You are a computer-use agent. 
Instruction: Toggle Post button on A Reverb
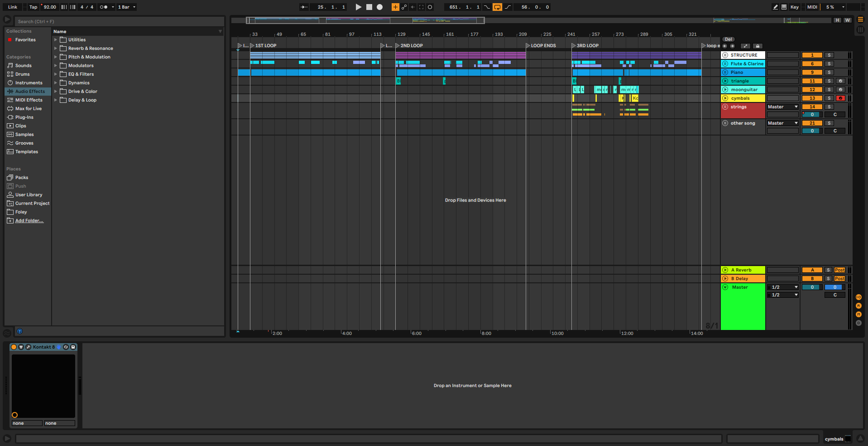click(840, 270)
